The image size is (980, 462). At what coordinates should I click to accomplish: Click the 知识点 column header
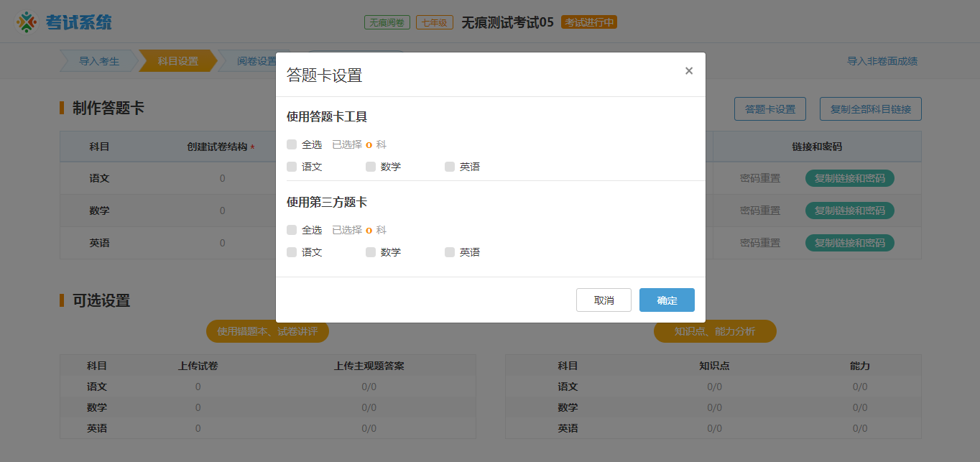coord(714,366)
